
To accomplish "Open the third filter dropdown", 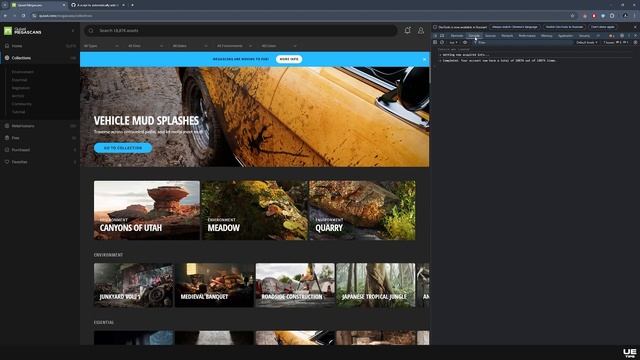I will tap(190, 46).
